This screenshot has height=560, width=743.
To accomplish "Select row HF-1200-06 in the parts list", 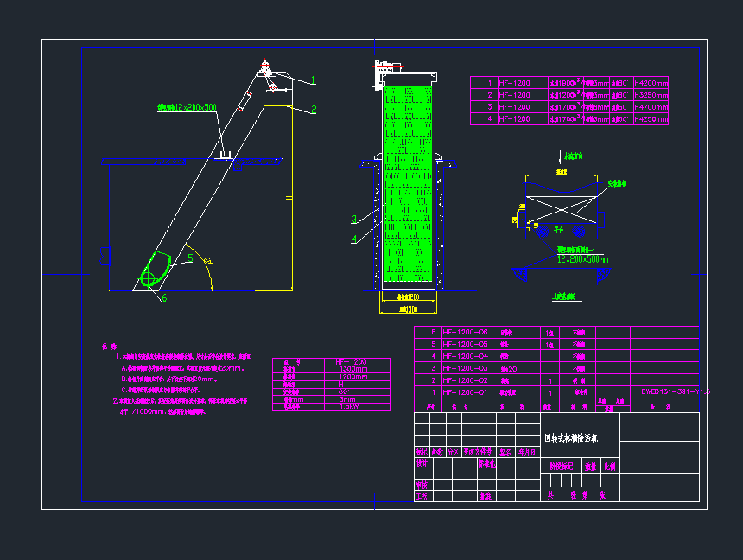I will tap(464, 332).
